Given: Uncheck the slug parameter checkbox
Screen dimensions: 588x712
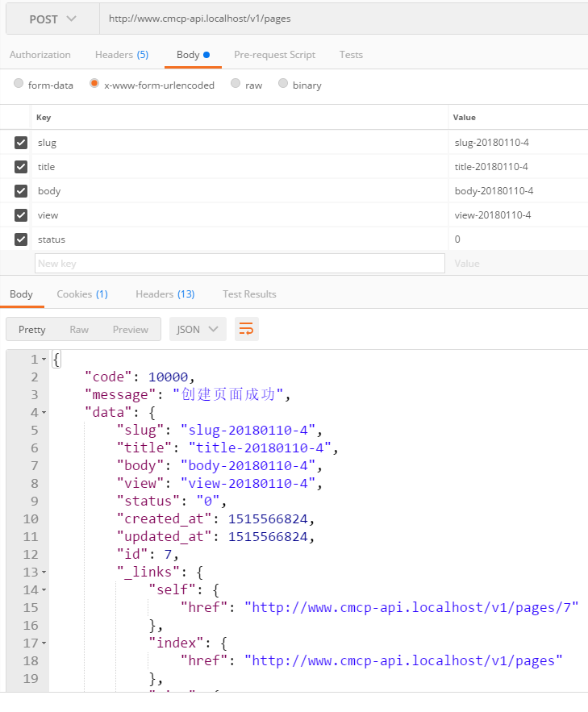Looking at the screenshot, I should [21, 143].
